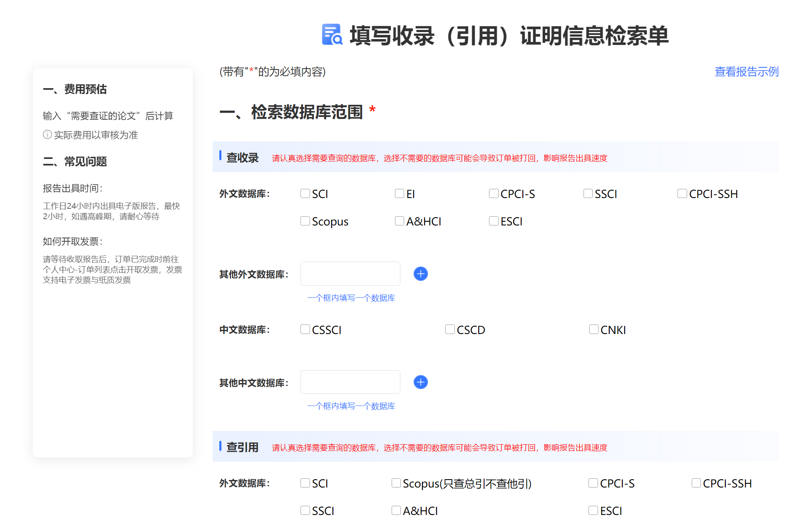Check A&HCI in 查收录 section
Image resolution: width=802 pixels, height=532 pixels.
(x=399, y=221)
